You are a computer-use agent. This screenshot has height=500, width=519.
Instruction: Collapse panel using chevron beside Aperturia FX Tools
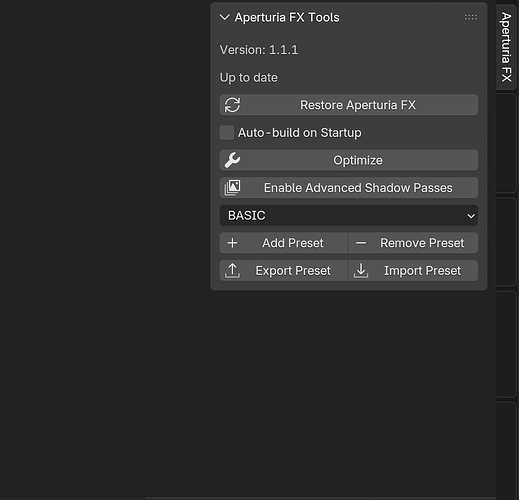(225, 17)
